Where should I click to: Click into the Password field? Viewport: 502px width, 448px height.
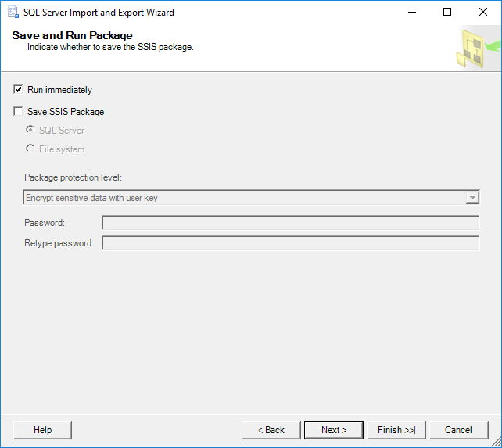(290, 223)
